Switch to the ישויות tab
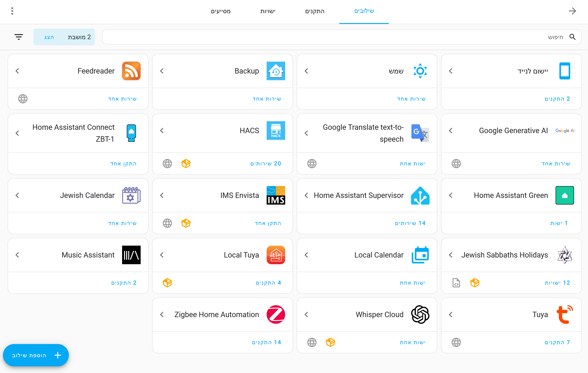This screenshot has height=373, width=588. (268, 11)
